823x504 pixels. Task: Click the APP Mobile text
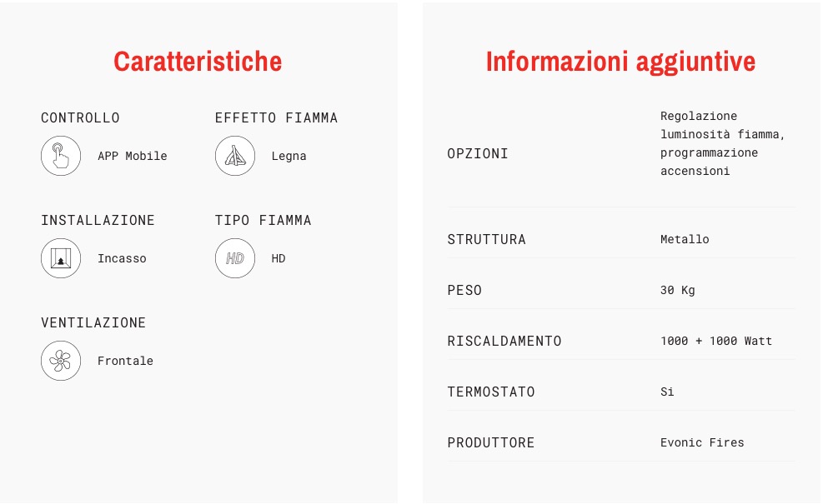(133, 157)
